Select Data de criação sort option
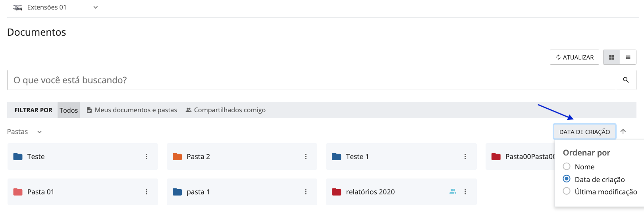This screenshot has width=644, height=213. (567, 179)
